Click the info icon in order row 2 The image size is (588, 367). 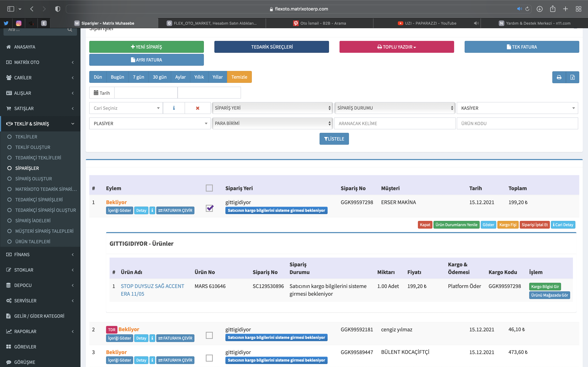click(152, 338)
